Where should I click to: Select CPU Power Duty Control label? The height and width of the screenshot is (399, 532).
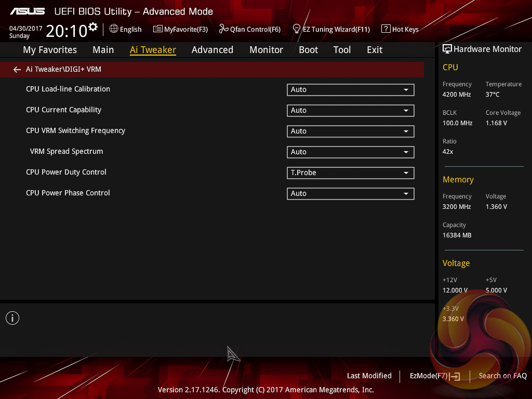pos(66,172)
